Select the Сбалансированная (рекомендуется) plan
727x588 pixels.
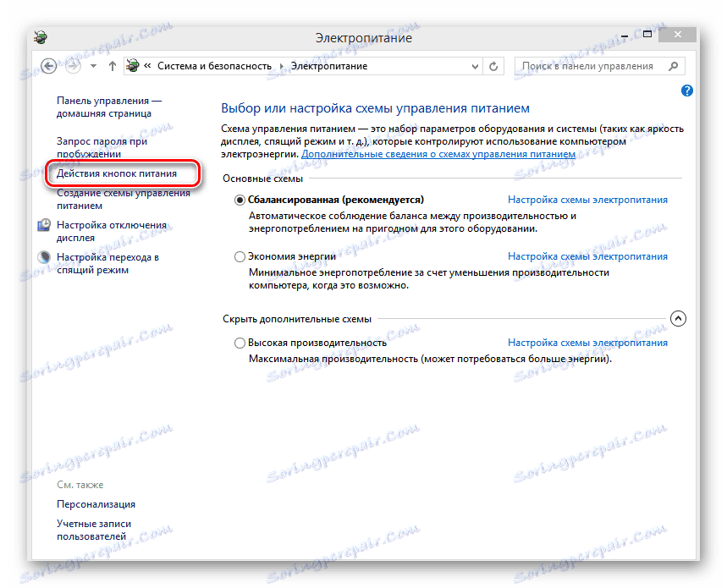tap(240, 201)
